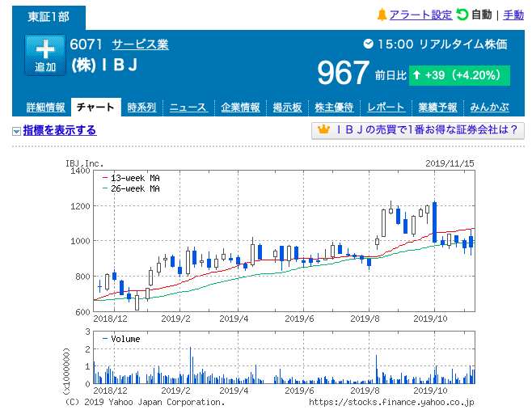The width and height of the screenshot is (532, 414).
Task: Click the ＩＢＪの売買で1番お得な証券会社は？ button
Action: [x=418, y=130]
